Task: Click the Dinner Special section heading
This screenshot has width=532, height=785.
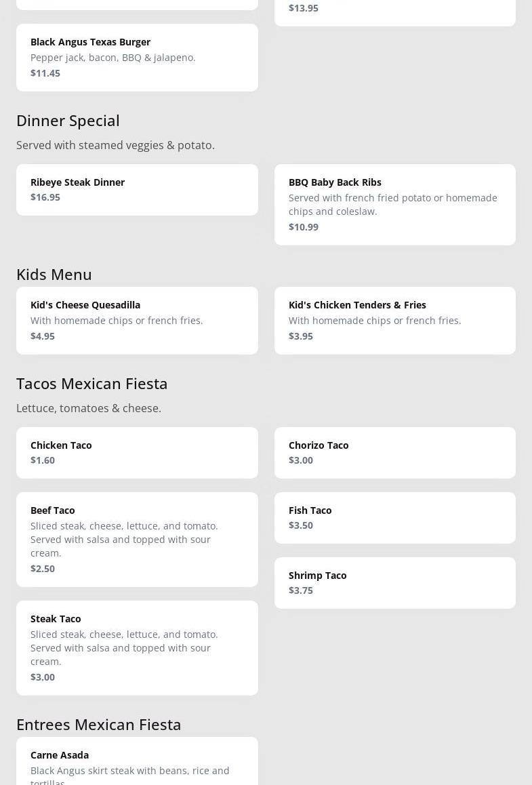Action: (68, 120)
